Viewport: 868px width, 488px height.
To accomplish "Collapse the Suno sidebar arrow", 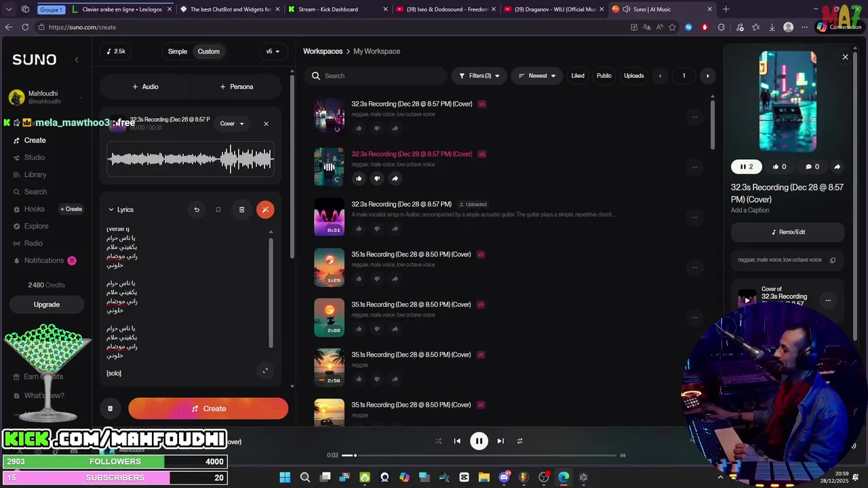I will (x=77, y=60).
